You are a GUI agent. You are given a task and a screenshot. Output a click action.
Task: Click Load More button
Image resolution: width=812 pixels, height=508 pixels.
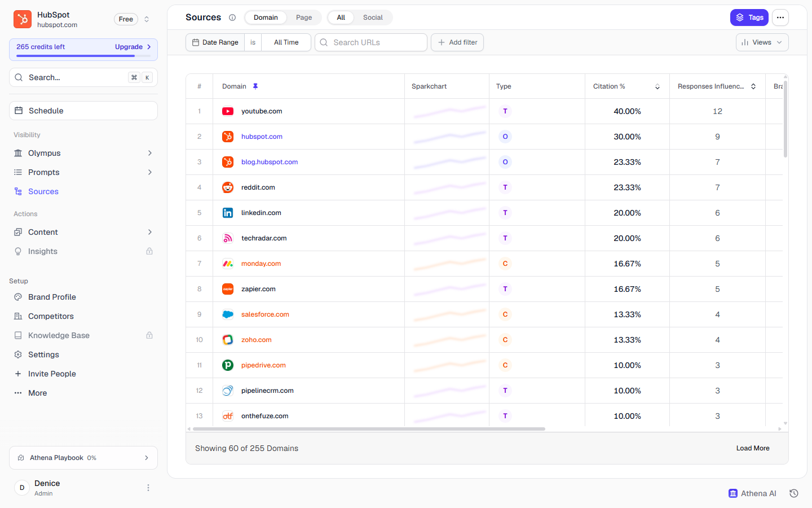point(753,448)
